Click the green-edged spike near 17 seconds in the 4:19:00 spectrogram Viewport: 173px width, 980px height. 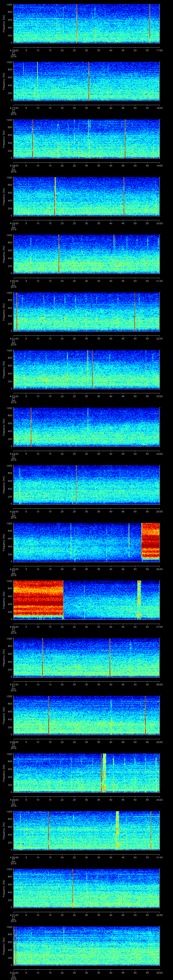[x=55, y=196]
